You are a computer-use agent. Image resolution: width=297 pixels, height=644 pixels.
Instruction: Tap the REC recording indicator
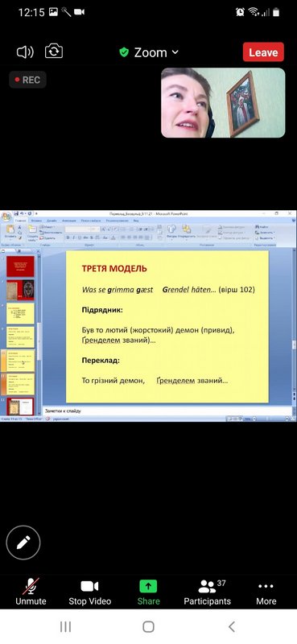pos(27,80)
